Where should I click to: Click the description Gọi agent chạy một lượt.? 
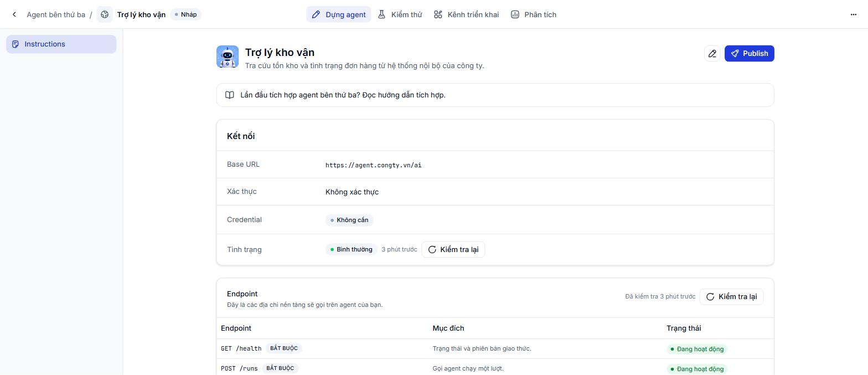tap(468, 368)
